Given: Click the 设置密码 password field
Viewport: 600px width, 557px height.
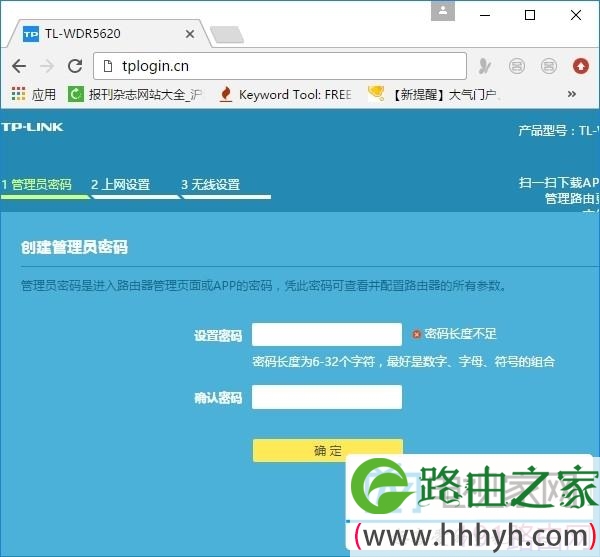Looking at the screenshot, I should 327,334.
